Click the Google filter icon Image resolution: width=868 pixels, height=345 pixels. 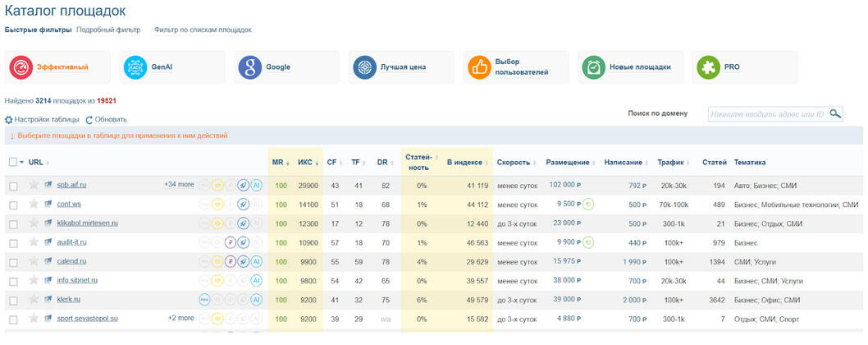pos(250,67)
